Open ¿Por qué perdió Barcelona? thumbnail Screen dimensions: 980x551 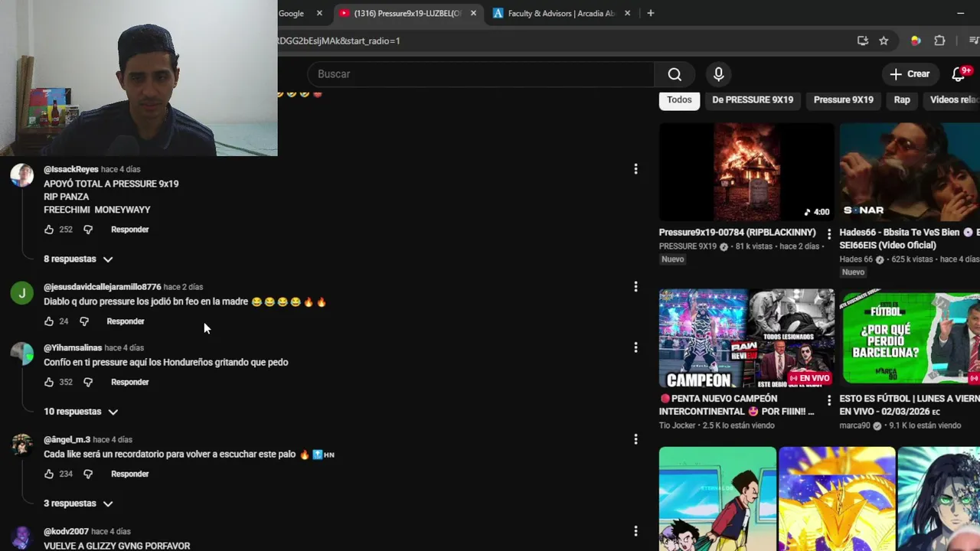click(x=910, y=337)
